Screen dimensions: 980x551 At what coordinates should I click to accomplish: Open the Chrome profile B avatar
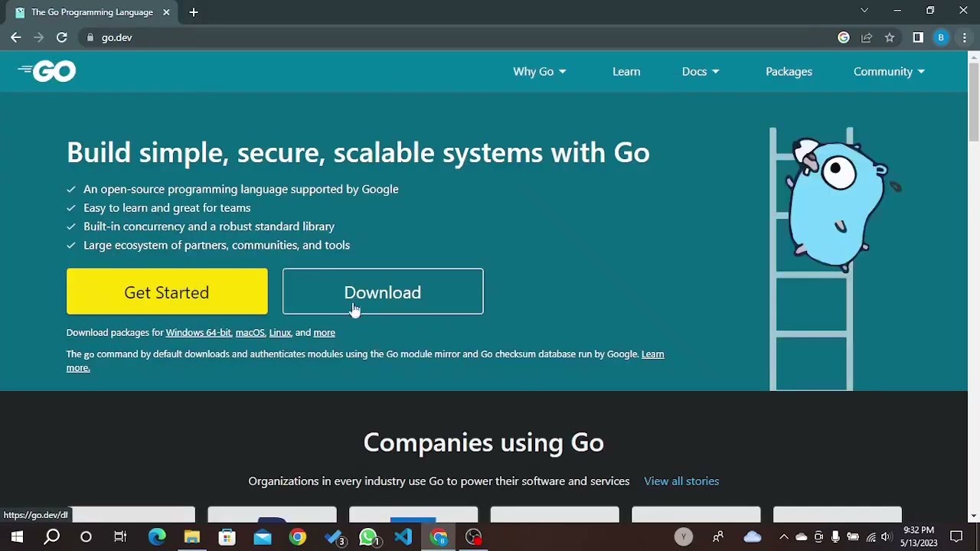[x=941, y=37]
